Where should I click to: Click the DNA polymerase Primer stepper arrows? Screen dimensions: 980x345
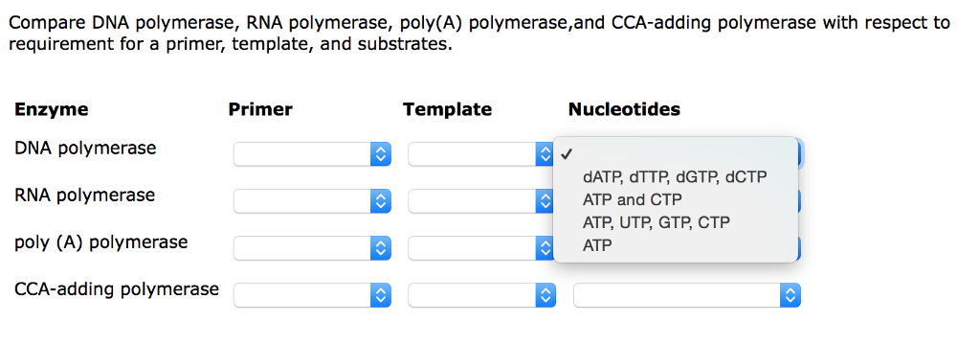381,154
